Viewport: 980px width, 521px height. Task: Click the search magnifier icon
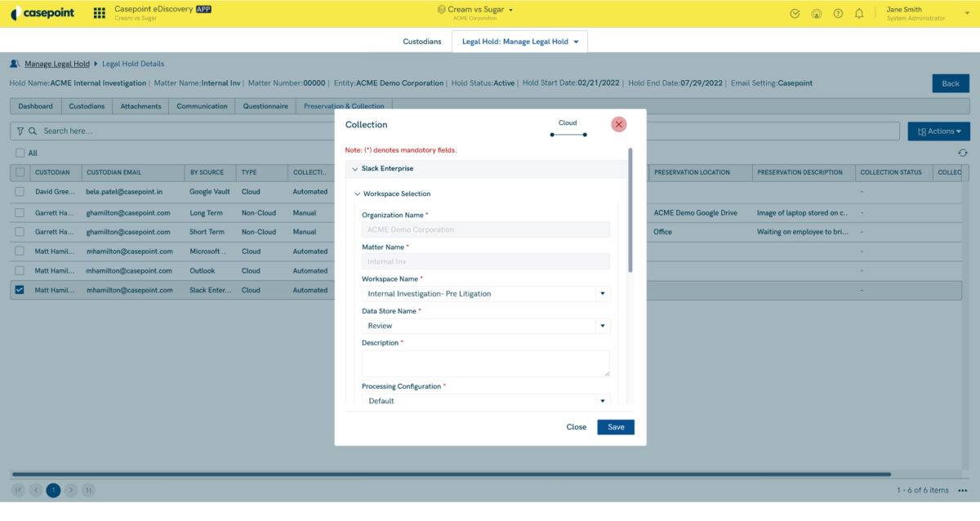pyautogui.click(x=33, y=131)
